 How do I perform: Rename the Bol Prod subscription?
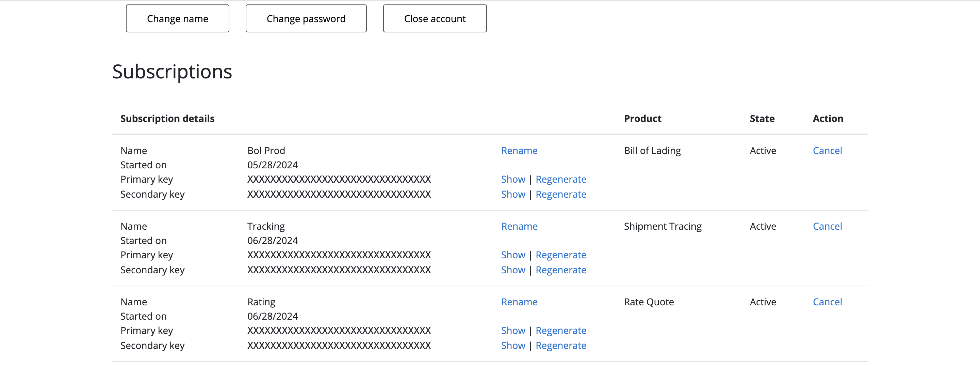[519, 150]
